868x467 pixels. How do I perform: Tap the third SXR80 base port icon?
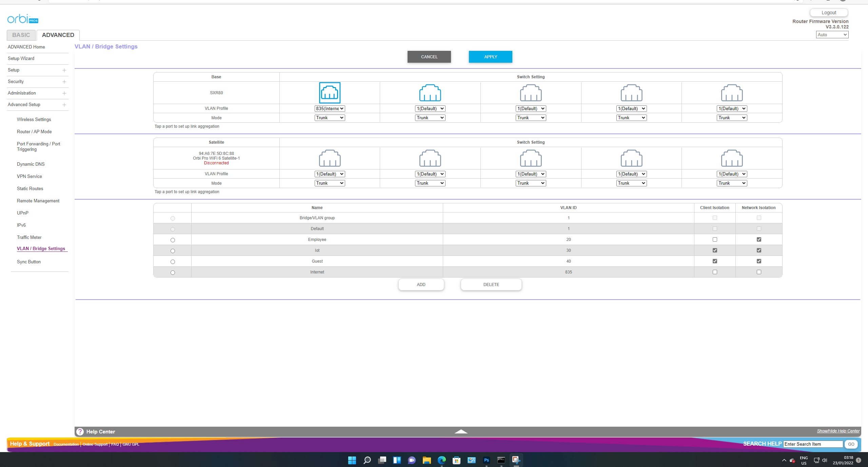pos(531,93)
